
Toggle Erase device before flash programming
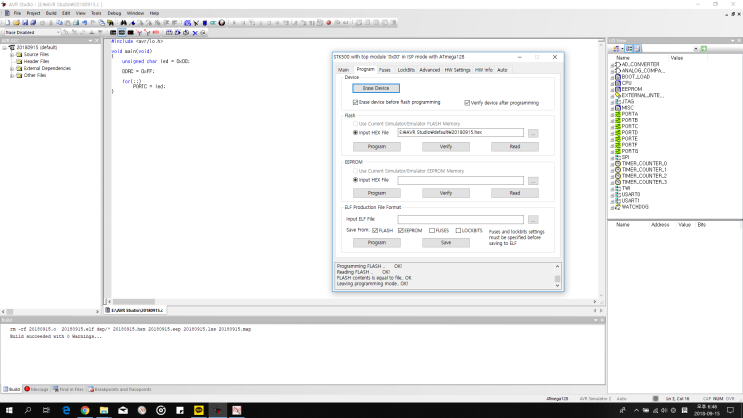pos(356,102)
